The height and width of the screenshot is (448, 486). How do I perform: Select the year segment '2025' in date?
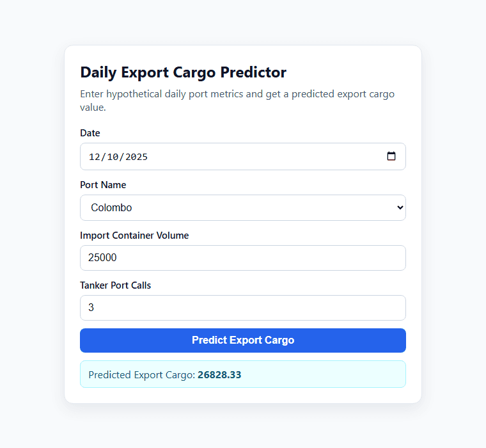click(136, 157)
